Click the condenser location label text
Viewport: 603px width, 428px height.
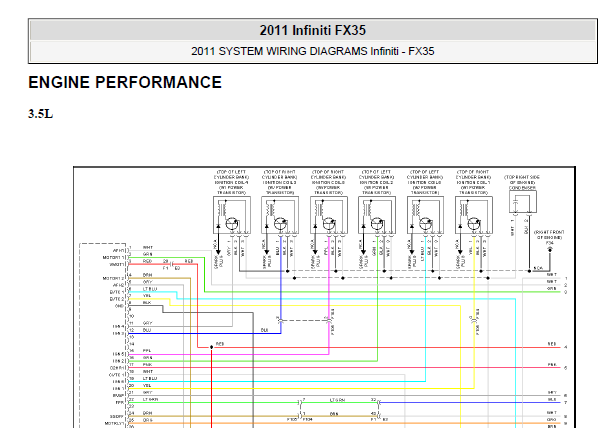click(x=522, y=183)
